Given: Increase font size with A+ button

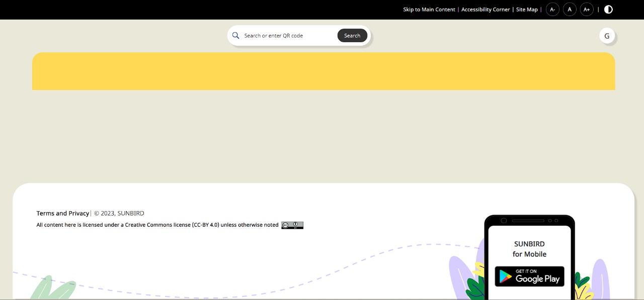Looking at the screenshot, I should (x=587, y=10).
